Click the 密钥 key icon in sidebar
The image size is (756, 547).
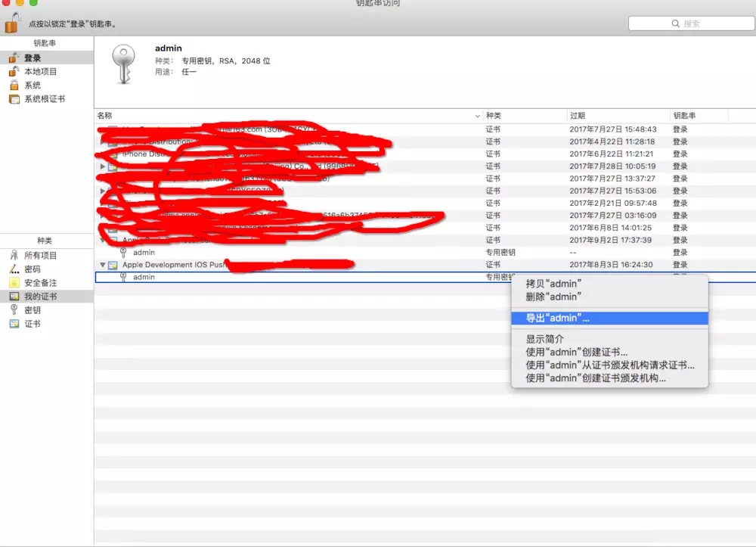point(14,309)
